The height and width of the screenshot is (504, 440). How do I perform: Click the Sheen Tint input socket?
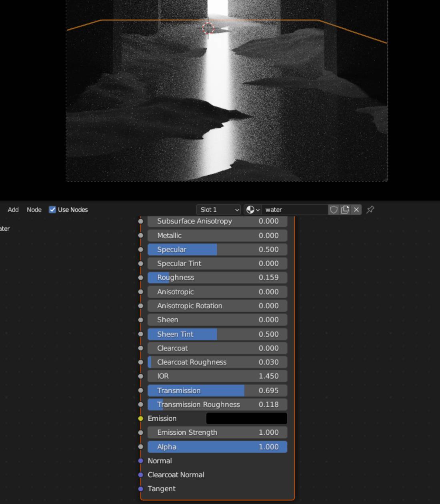point(141,334)
